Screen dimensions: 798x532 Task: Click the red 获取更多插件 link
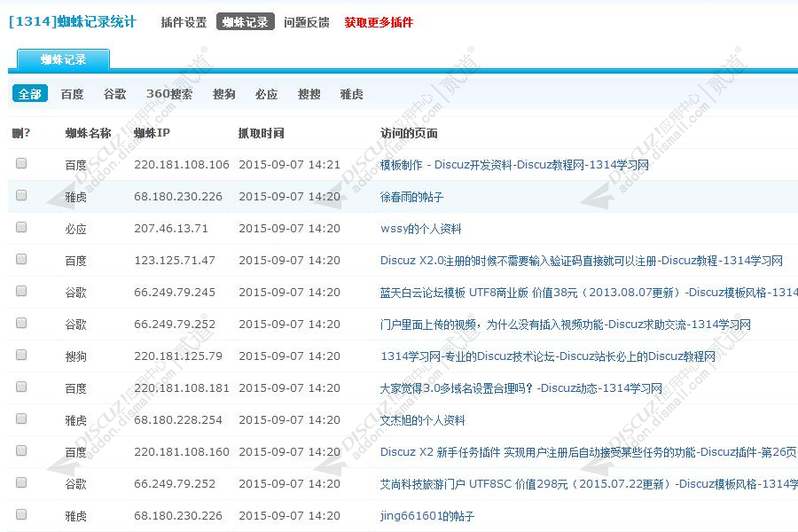coord(379,22)
